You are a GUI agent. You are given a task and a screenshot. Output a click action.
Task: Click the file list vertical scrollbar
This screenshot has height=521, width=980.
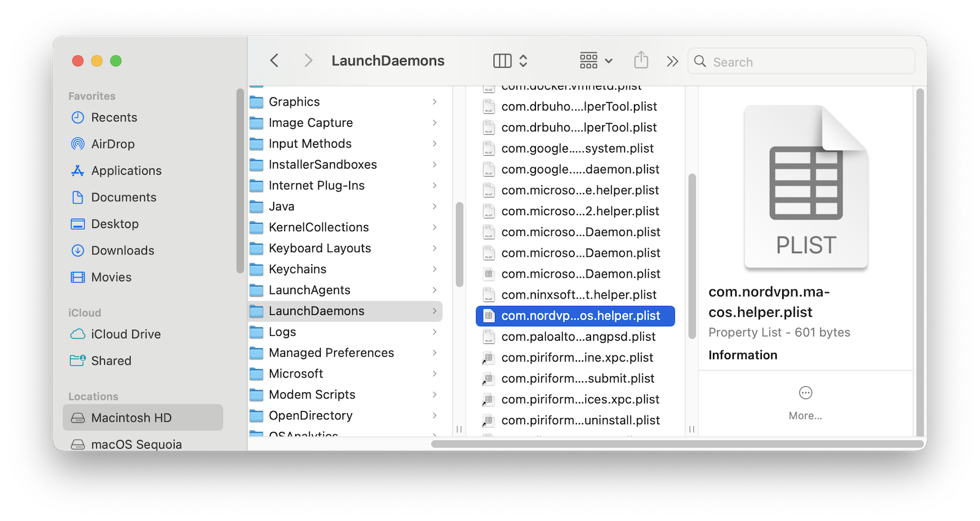(692, 256)
